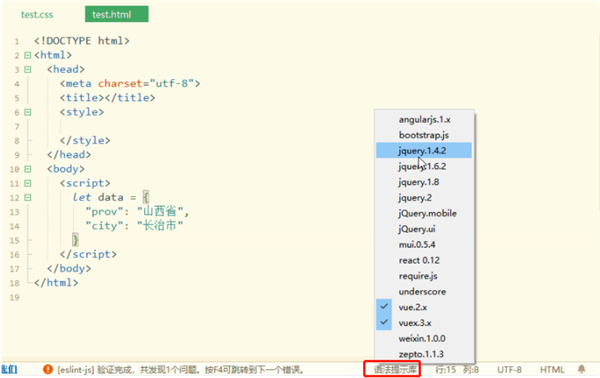Fold the let data object block

[x=28, y=197]
